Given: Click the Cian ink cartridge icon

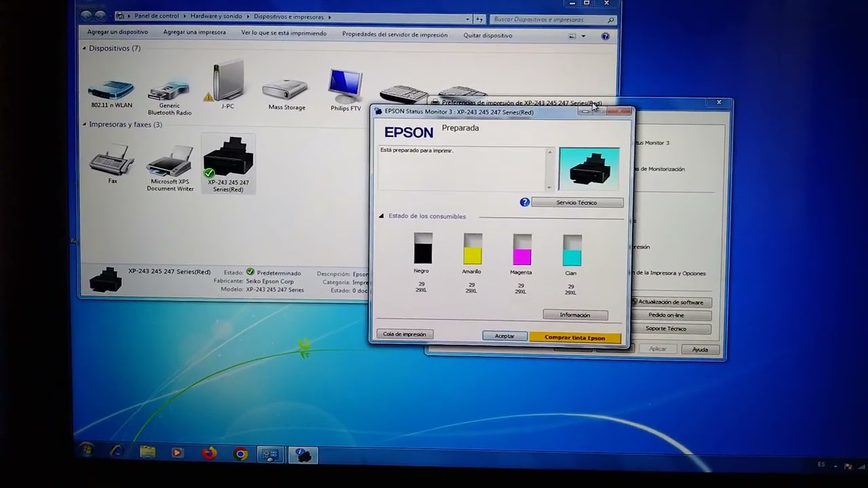Looking at the screenshot, I should point(572,250).
